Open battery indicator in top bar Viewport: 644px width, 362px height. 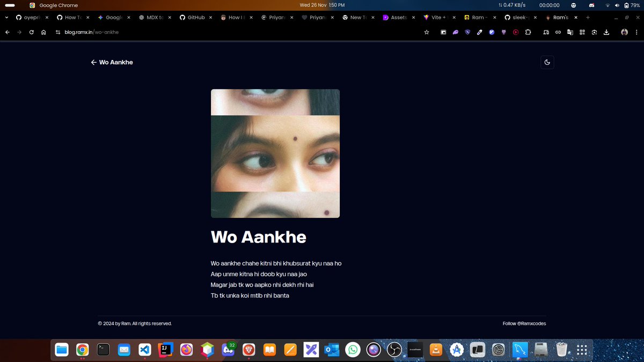click(x=632, y=5)
